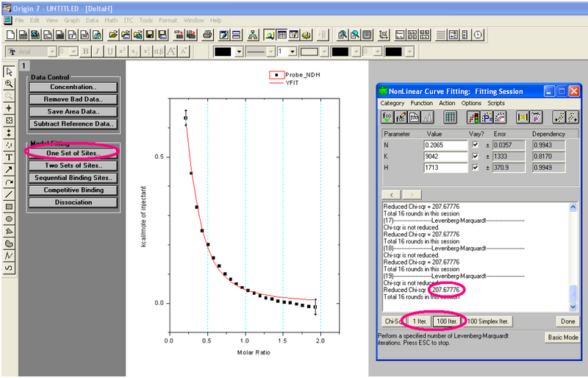Image resolution: width=588 pixels, height=378 pixels.
Task: Select the Text tool T
Action: (9, 157)
